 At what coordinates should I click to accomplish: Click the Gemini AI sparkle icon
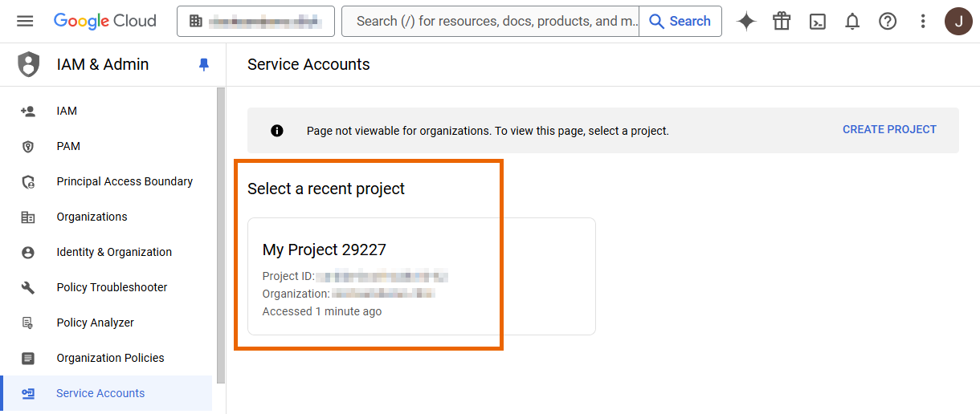(746, 22)
